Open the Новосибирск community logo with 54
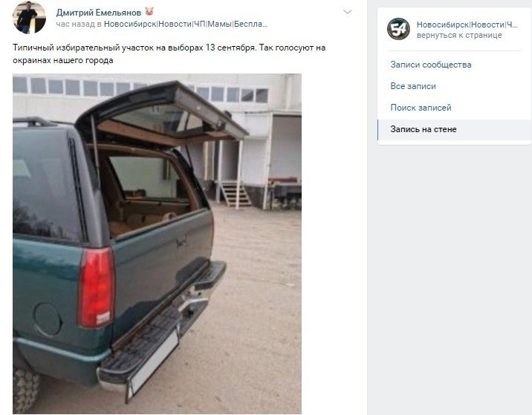 coord(398,29)
